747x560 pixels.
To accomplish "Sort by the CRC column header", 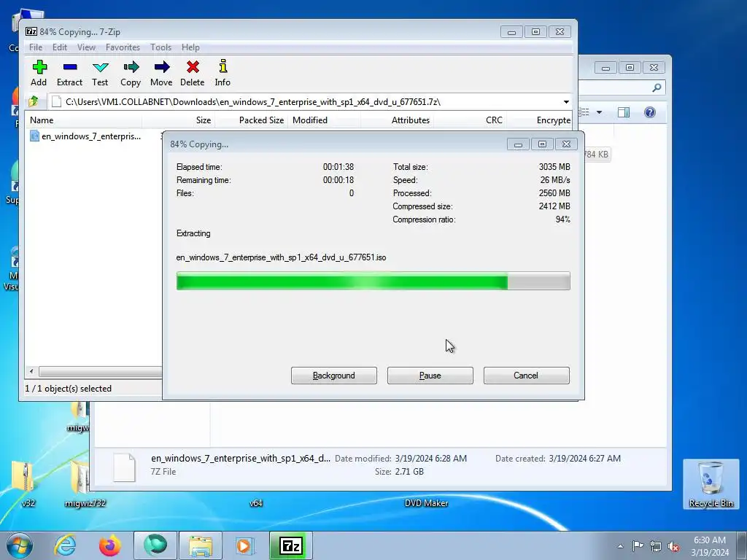I will [471, 120].
